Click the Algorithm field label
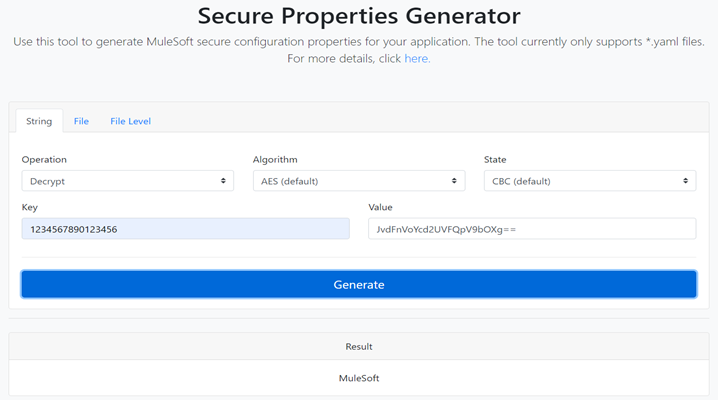 275,160
